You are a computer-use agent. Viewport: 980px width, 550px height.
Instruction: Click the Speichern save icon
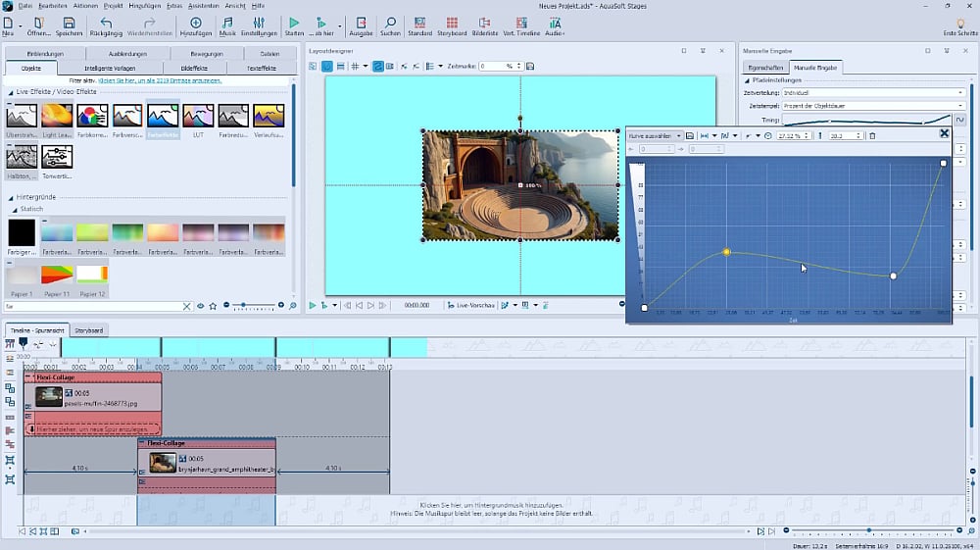(x=69, y=22)
